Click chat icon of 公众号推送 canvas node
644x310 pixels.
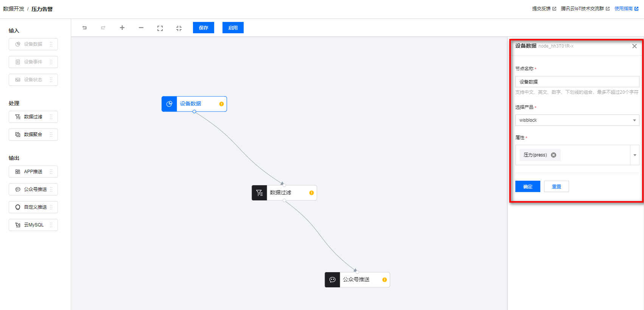[x=332, y=280]
